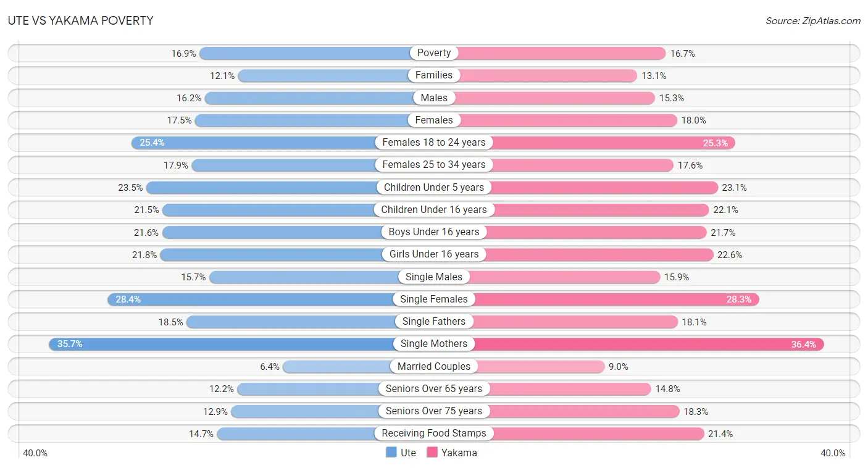868x468 pixels.
Task: Toggle the Yakama series legend label
Action: (459, 453)
